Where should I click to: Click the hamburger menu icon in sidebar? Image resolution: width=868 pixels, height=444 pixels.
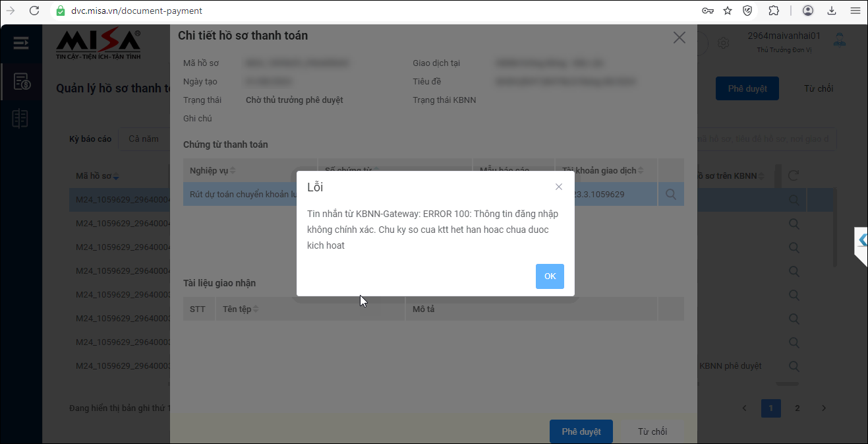21,44
